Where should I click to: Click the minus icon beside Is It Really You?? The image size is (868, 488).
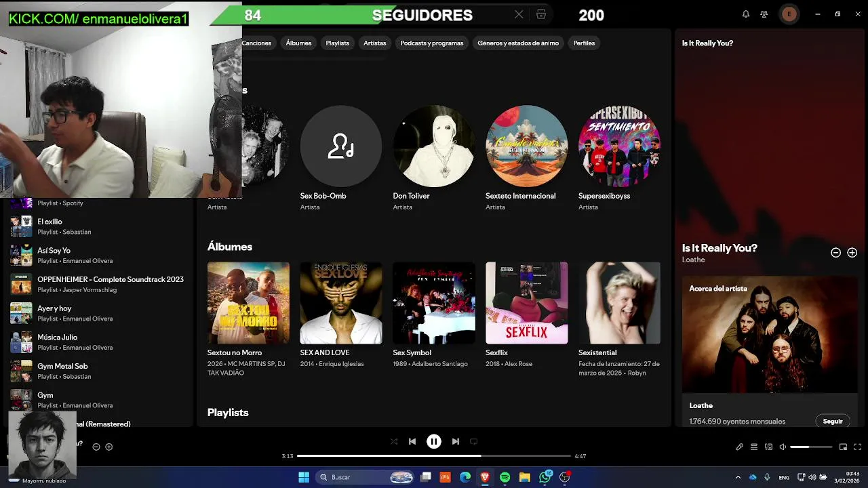pyautogui.click(x=836, y=252)
